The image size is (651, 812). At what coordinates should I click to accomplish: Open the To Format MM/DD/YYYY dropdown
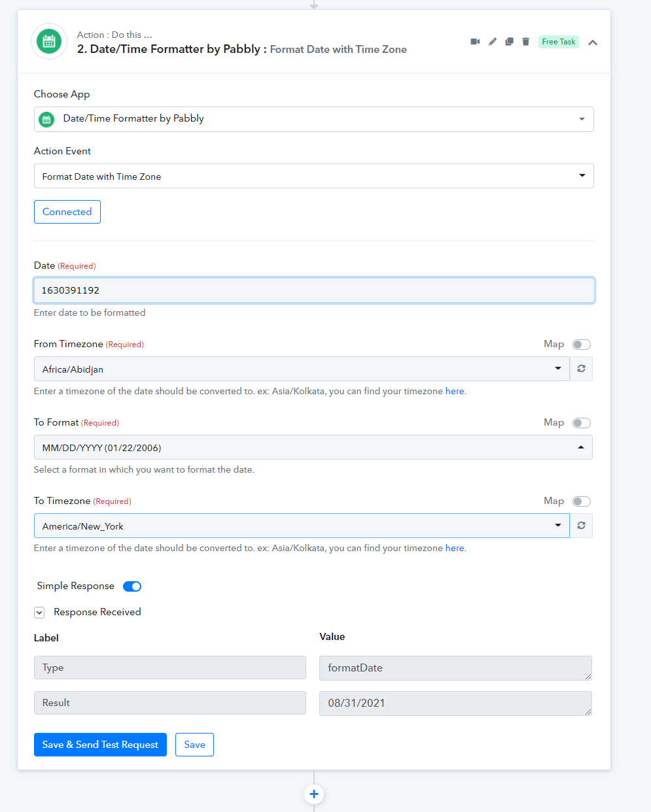click(x=313, y=447)
